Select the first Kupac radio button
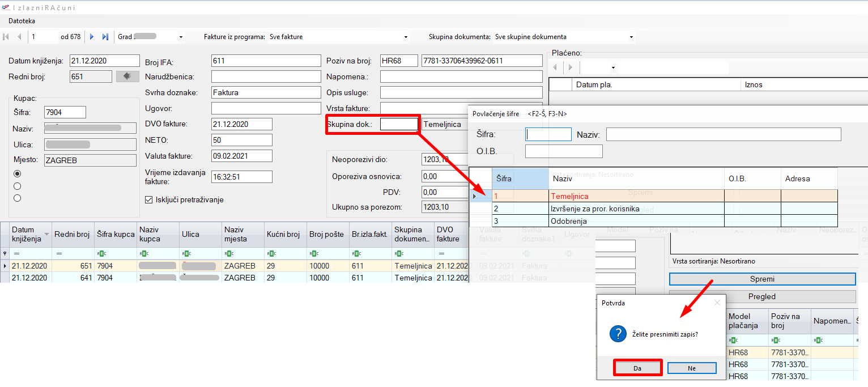 tap(17, 173)
